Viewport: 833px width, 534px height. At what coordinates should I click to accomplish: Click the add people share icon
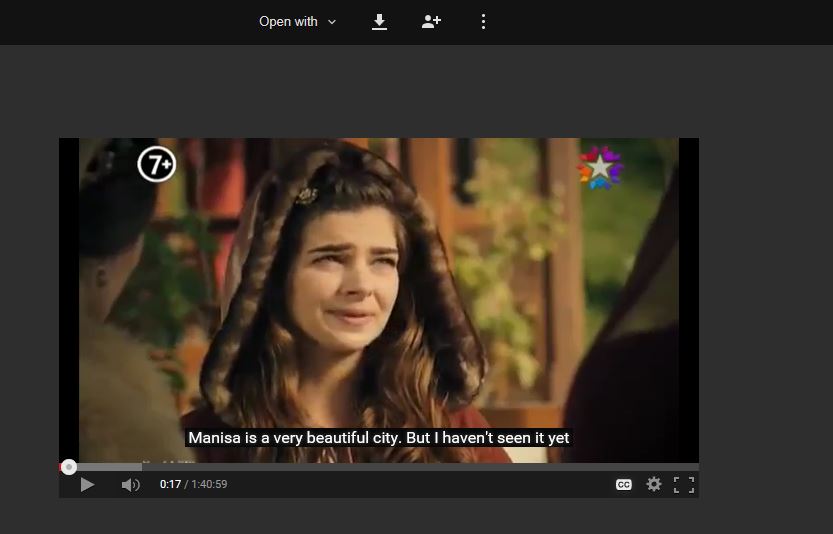click(x=431, y=22)
